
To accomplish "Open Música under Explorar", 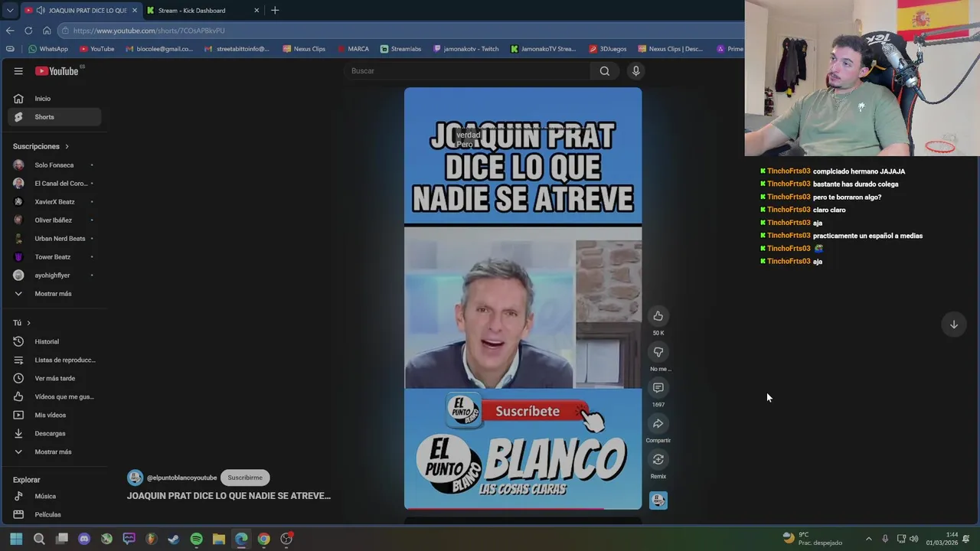I will coord(54,497).
